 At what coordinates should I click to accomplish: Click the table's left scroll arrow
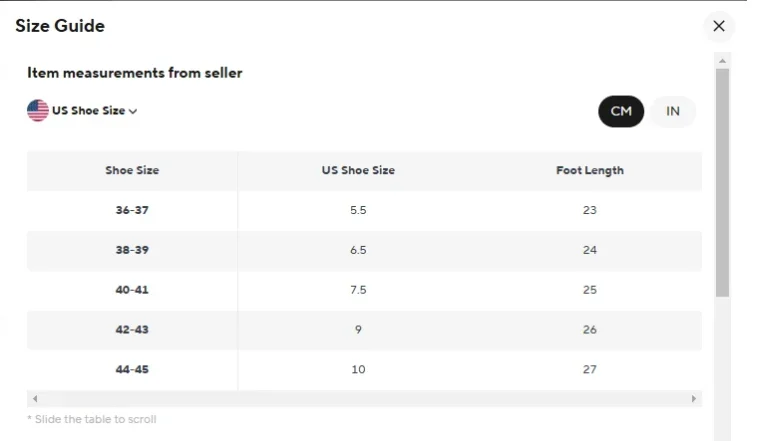point(35,399)
